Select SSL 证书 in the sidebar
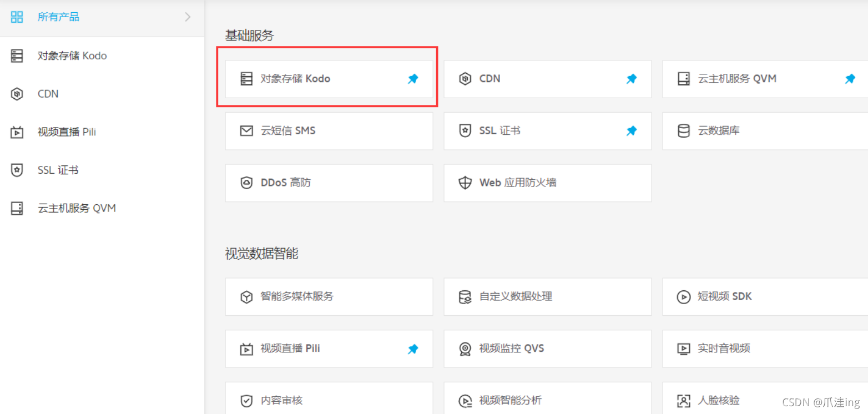The height and width of the screenshot is (414, 868). (x=102, y=170)
